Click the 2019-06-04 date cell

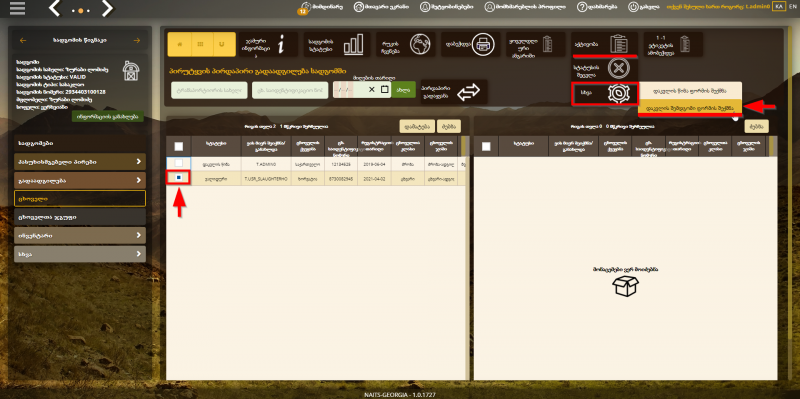pos(374,164)
